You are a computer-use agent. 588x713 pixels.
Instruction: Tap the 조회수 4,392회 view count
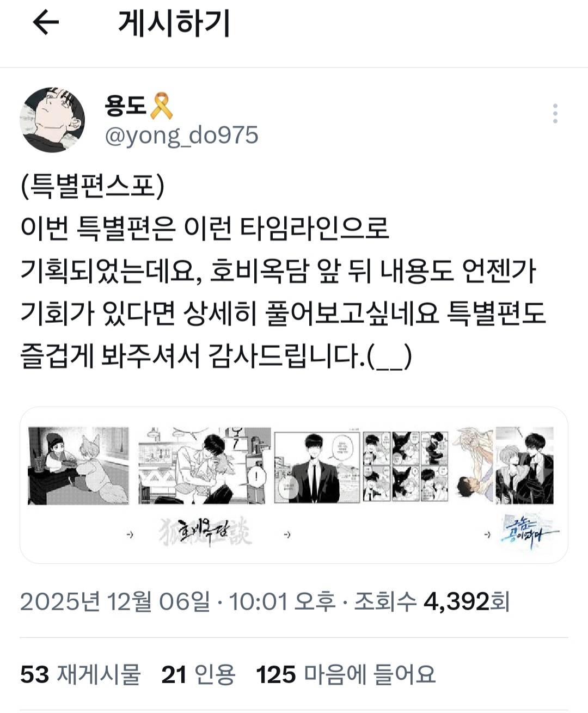tap(432, 601)
